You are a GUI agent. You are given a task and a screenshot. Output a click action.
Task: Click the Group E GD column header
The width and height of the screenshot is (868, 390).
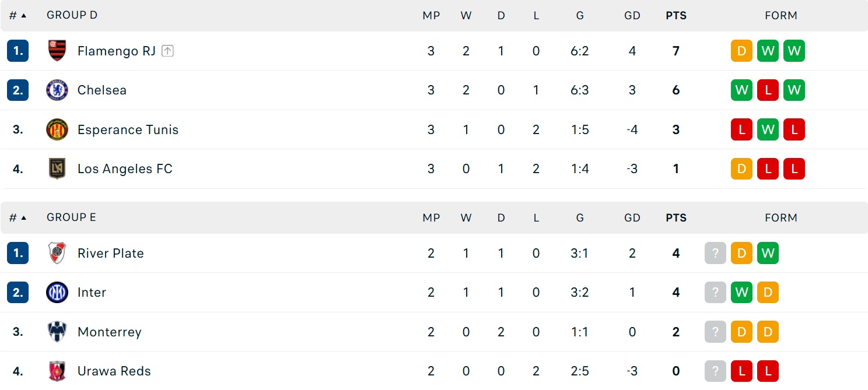632,217
